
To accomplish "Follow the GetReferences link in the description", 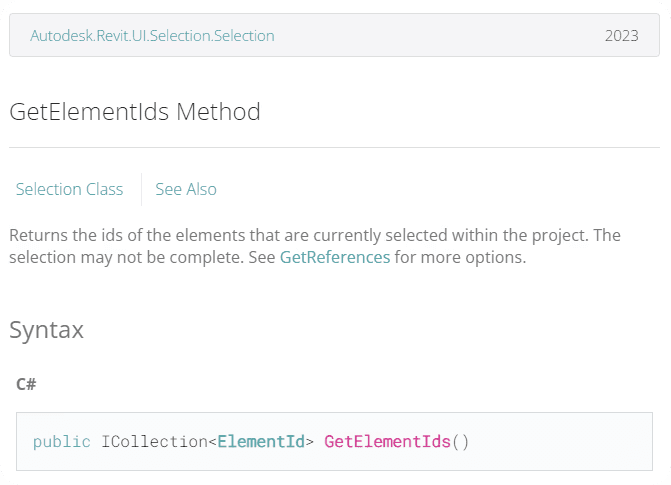I will [334, 257].
